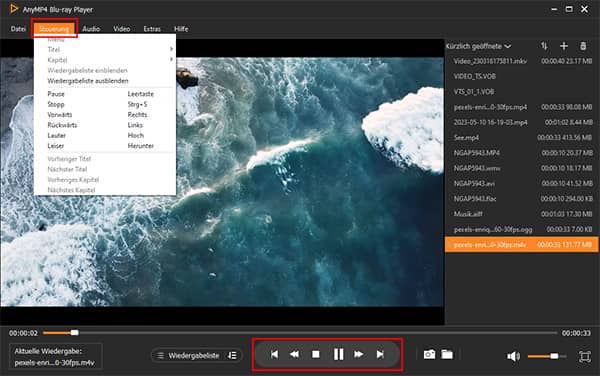This screenshot has height=376, width=600.
Task: Select Leiser in the menu
Action: pyautogui.click(x=105, y=146)
